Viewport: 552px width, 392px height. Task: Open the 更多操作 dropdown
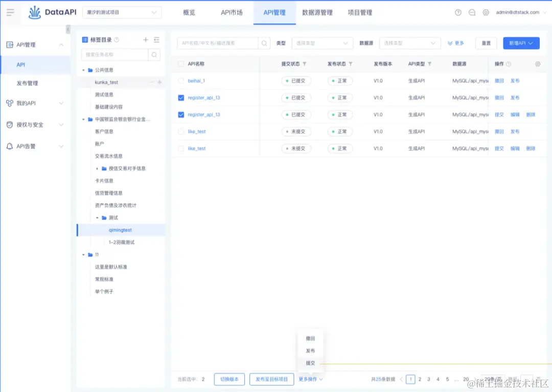311,379
